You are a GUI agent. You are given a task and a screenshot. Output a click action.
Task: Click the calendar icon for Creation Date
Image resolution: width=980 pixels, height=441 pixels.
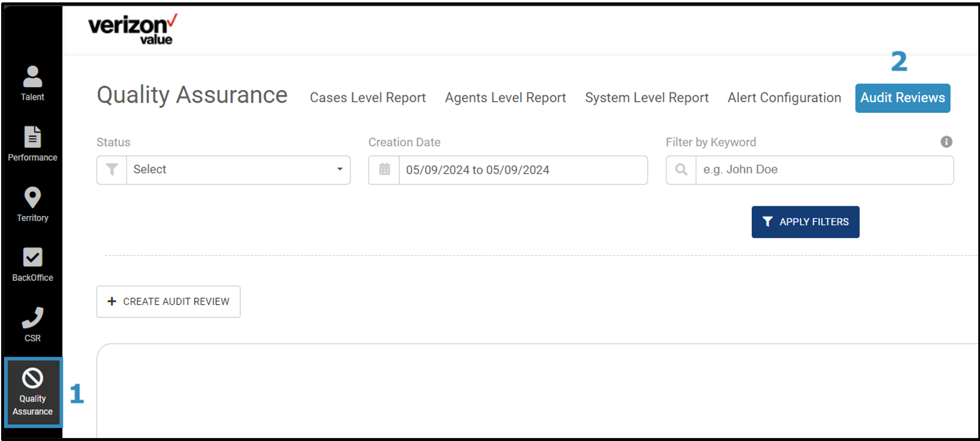point(384,170)
